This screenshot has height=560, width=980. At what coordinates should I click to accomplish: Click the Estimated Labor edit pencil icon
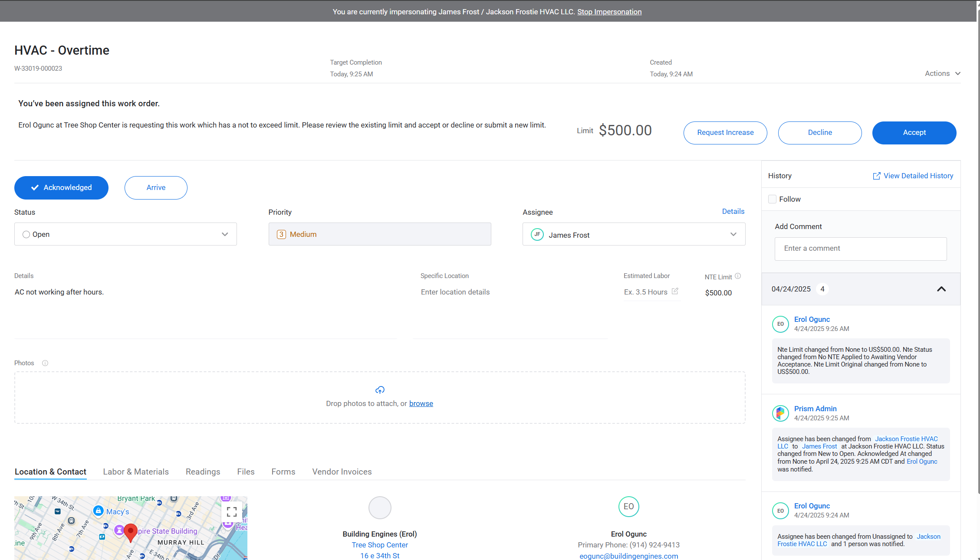tap(675, 291)
